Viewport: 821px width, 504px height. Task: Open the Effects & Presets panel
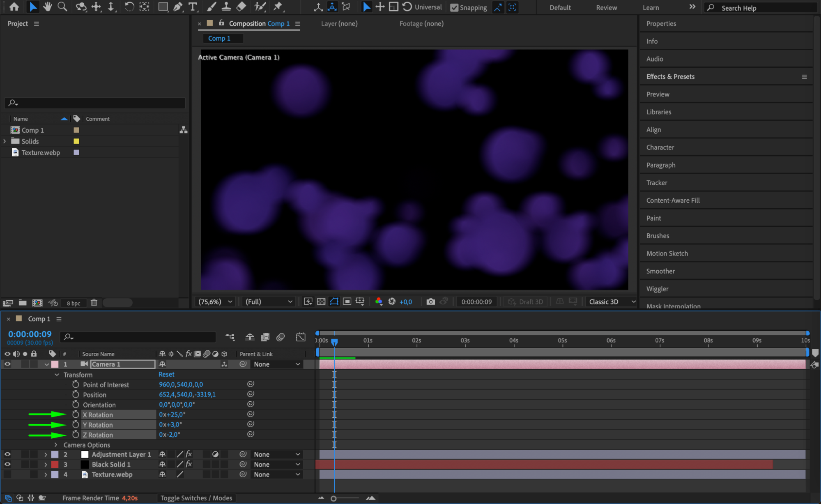[x=670, y=76]
